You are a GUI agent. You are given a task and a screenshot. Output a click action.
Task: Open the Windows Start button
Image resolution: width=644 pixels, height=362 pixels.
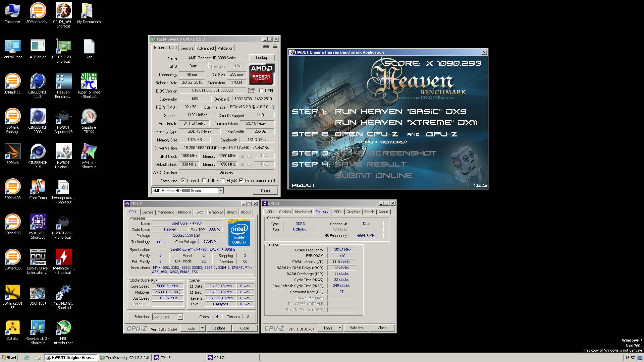coord(9,358)
